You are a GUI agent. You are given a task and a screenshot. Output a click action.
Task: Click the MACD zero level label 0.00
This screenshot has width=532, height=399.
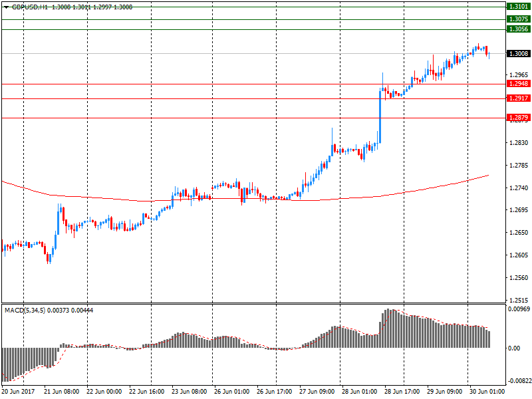click(514, 348)
